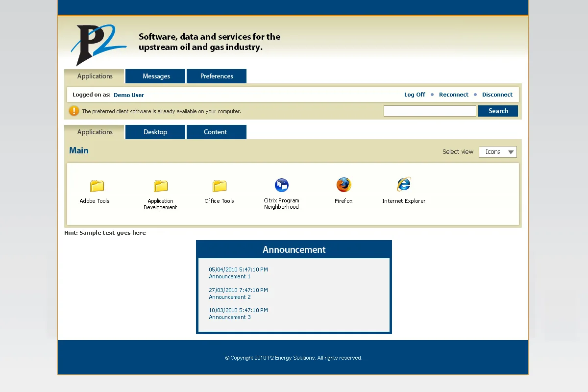
Task: Click the copyright P2 Energy Solutions text
Action: (x=294, y=358)
